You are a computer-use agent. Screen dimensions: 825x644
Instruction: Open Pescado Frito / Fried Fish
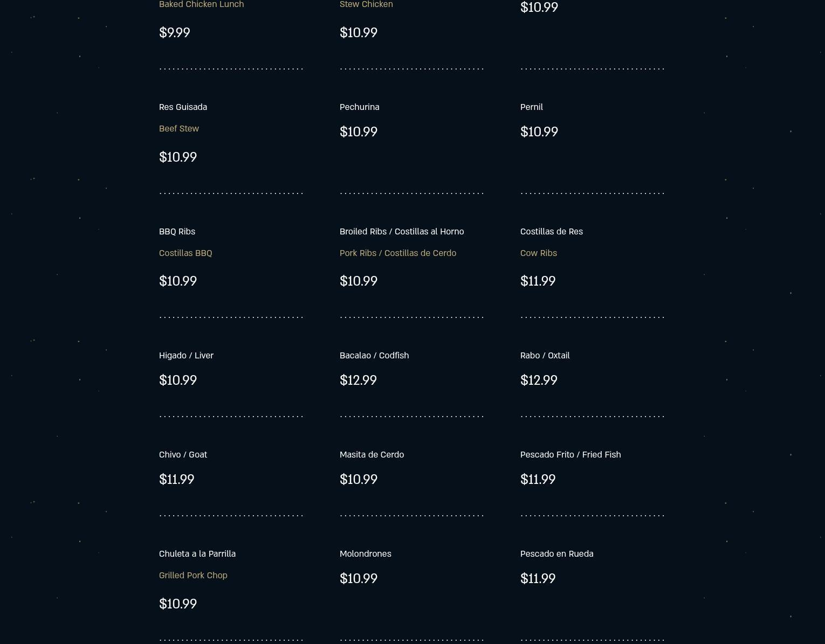[570, 454]
